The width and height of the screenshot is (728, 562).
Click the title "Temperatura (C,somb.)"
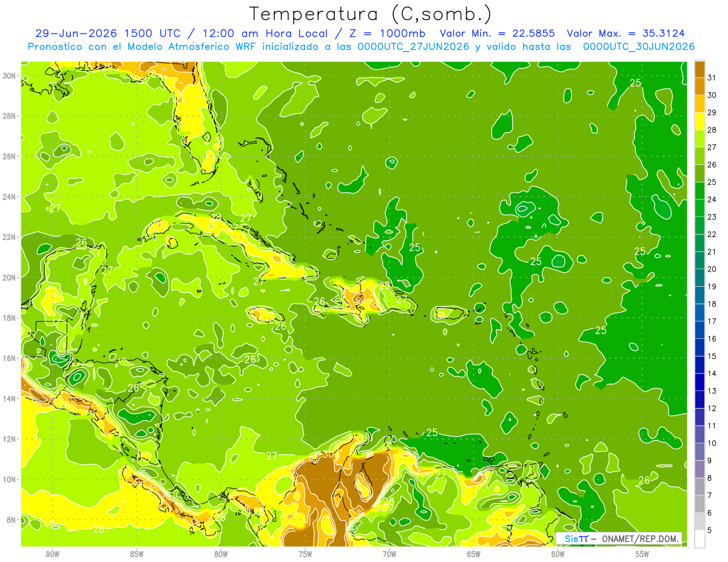[370, 14]
